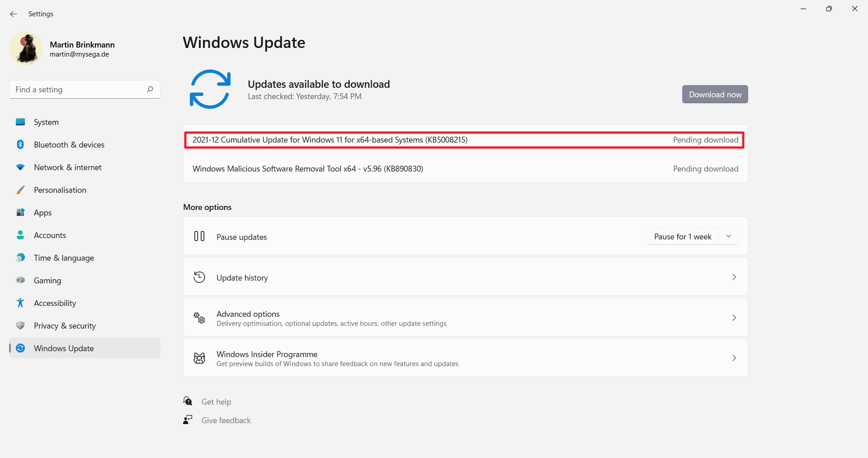This screenshot has width=868, height=458.
Task: Select Windows Update in the sidebar
Action: [85, 348]
